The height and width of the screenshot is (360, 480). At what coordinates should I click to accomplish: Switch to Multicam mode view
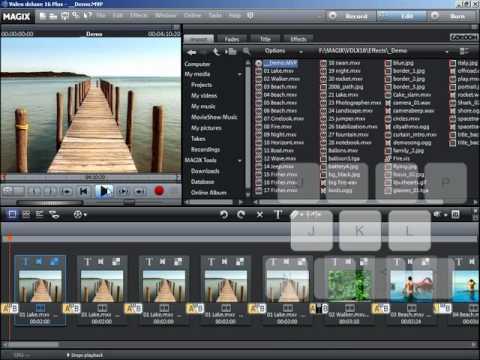click(54, 214)
